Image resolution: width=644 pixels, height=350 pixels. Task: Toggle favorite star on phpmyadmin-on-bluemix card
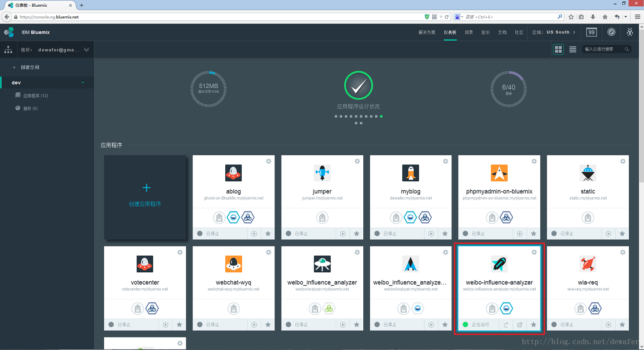tap(534, 234)
